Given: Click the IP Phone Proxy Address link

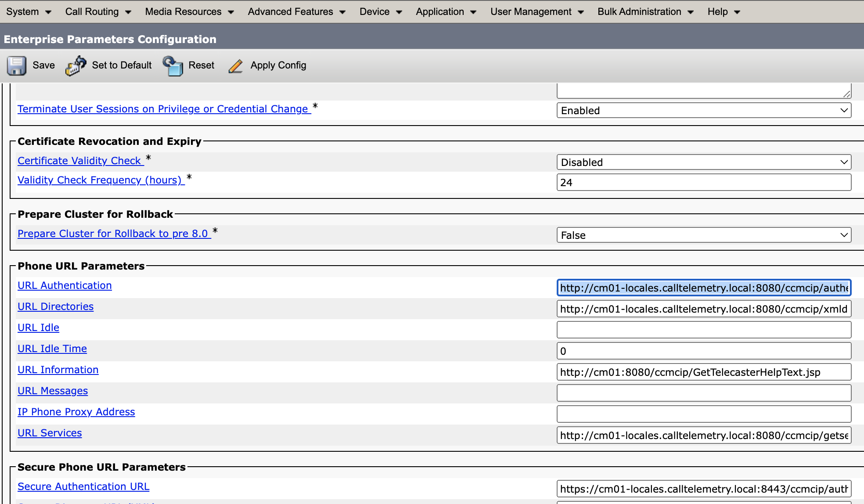Looking at the screenshot, I should point(76,412).
